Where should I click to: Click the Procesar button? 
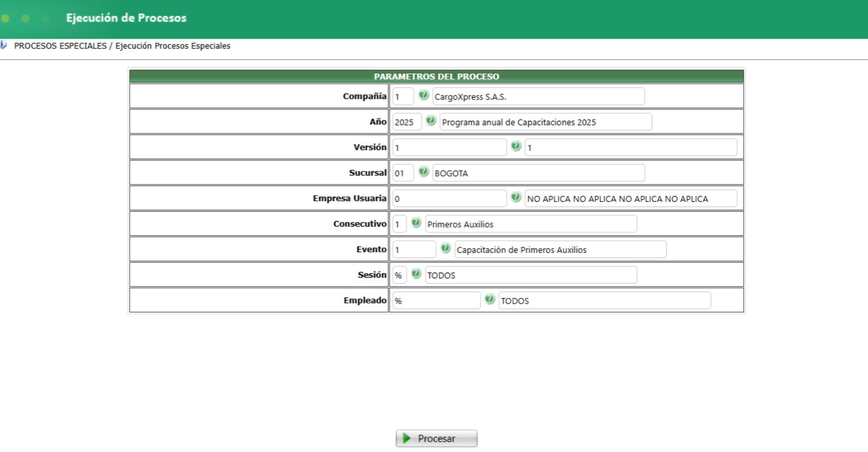click(x=437, y=439)
